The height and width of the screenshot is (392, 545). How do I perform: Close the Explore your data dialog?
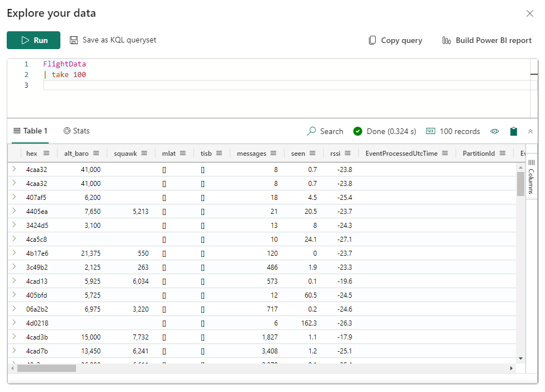tap(530, 13)
